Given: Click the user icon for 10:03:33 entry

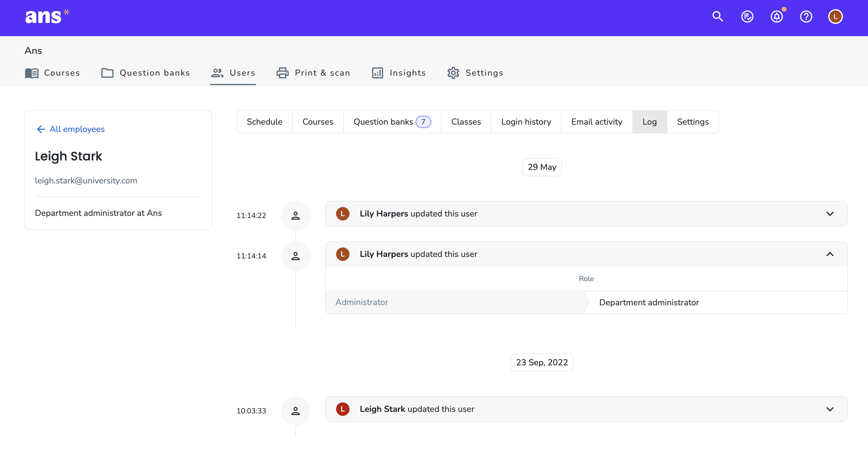Looking at the screenshot, I should click(x=296, y=411).
